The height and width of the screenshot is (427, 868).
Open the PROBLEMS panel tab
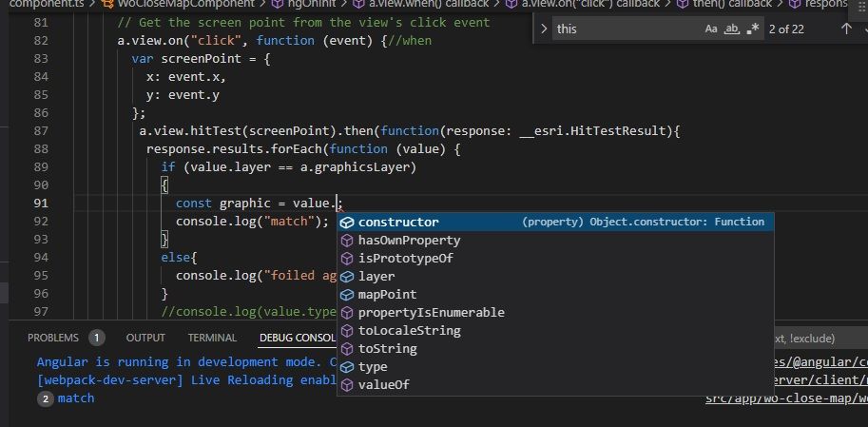pyautogui.click(x=53, y=338)
